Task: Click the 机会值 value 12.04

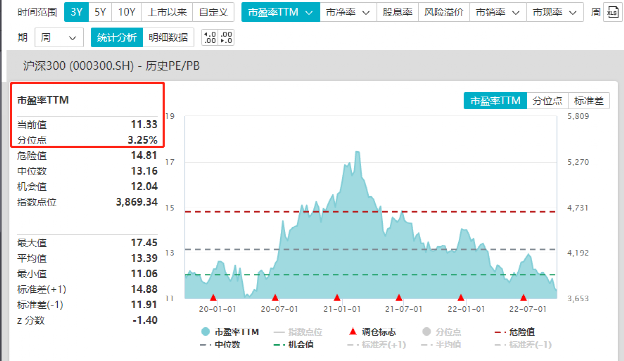Action: (x=144, y=187)
